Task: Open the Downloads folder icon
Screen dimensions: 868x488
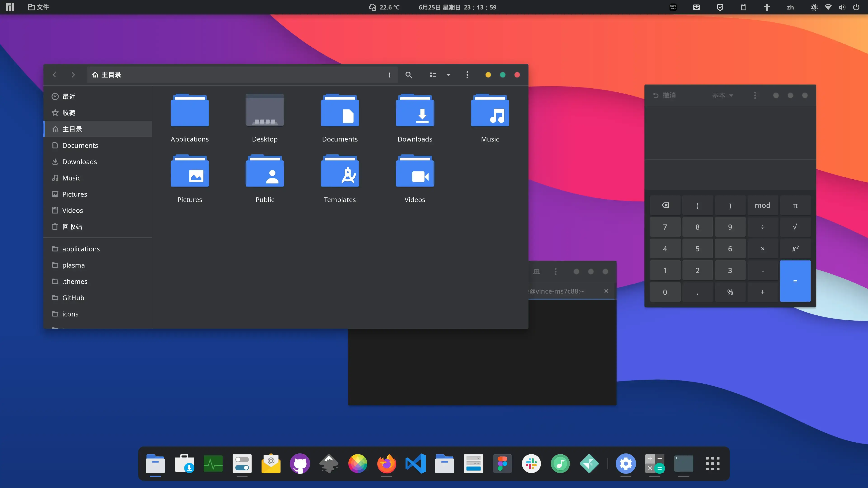Action: pos(415,111)
